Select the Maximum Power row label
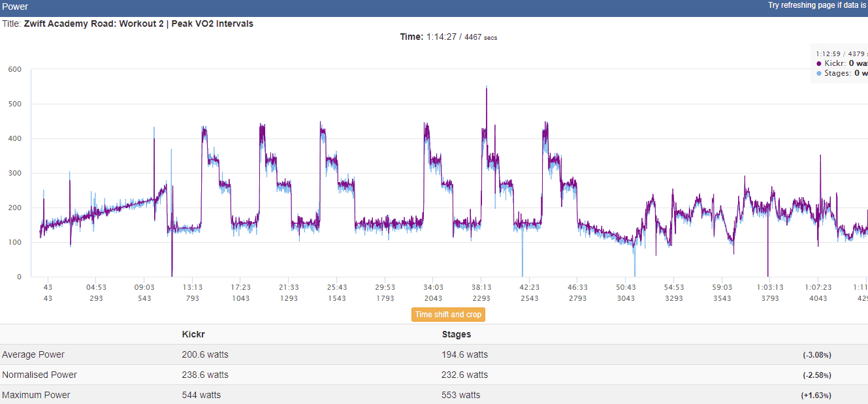868x404 pixels. click(x=36, y=396)
